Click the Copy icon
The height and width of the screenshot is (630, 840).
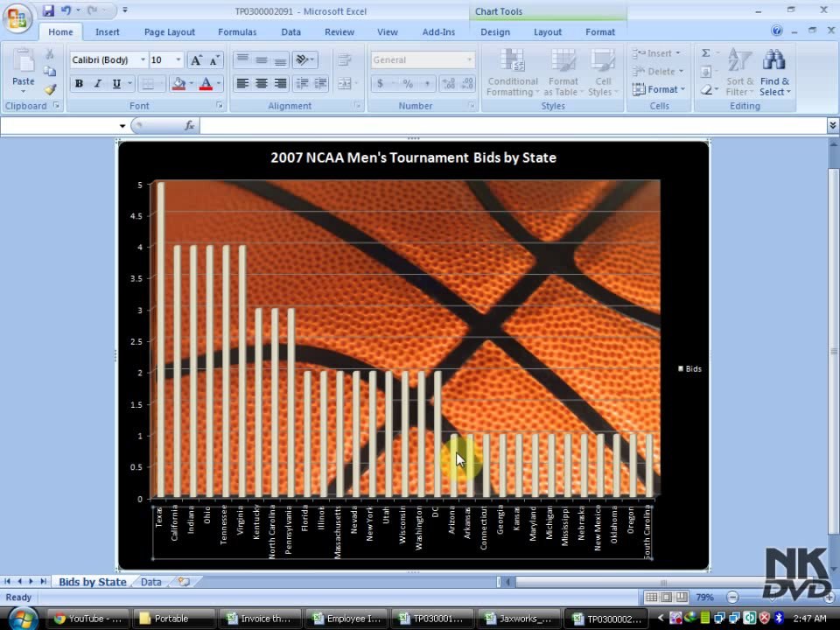(x=50, y=71)
